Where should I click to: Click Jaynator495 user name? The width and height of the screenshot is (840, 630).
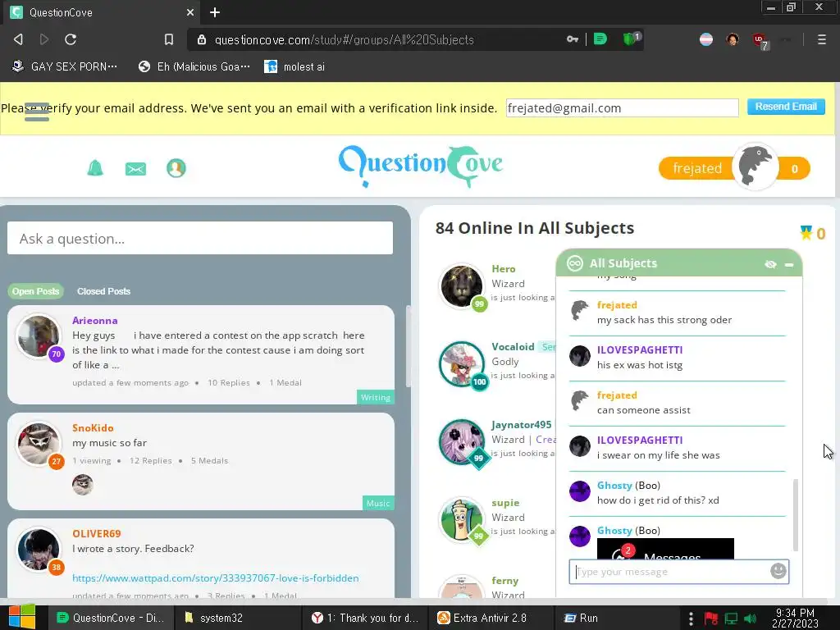521,424
